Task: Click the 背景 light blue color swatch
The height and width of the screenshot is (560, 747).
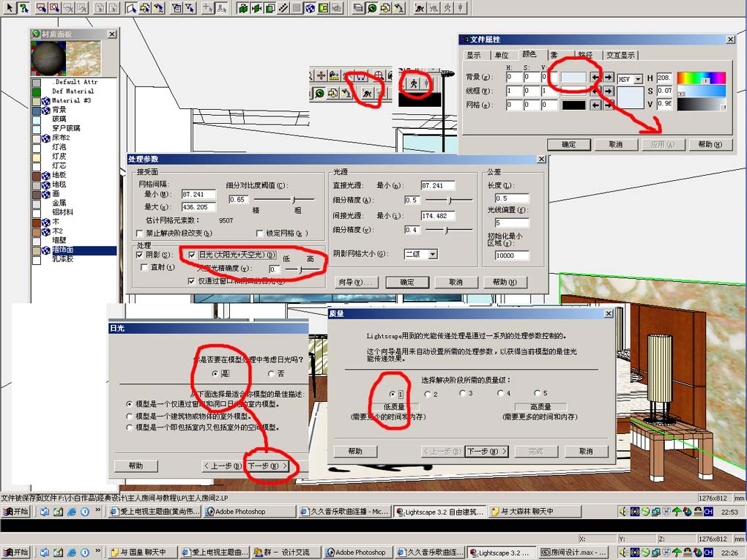Action: click(x=573, y=77)
